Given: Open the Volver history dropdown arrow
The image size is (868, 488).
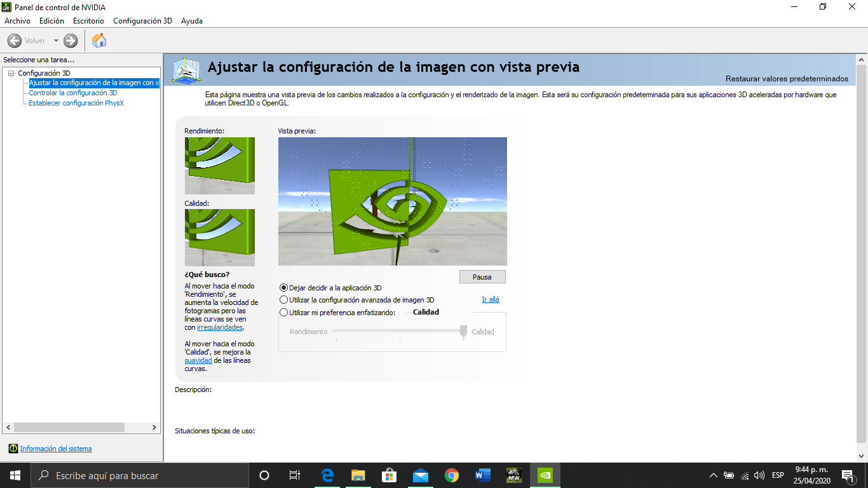Looking at the screenshot, I should tap(56, 41).
